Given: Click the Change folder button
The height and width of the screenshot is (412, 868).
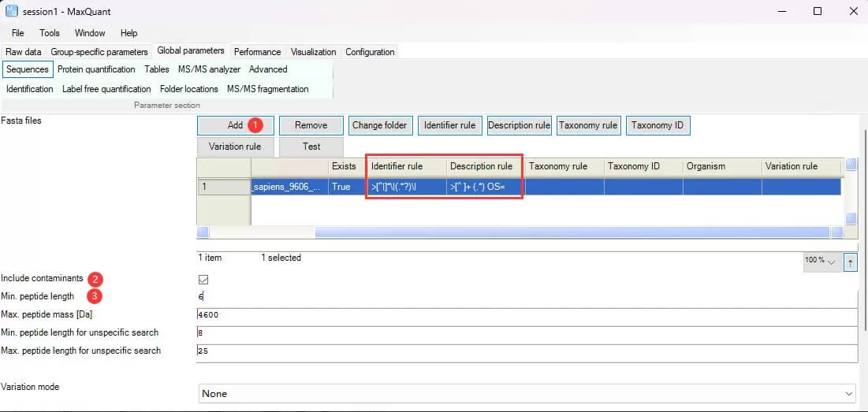Looking at the screenshot, I should 380,125.
